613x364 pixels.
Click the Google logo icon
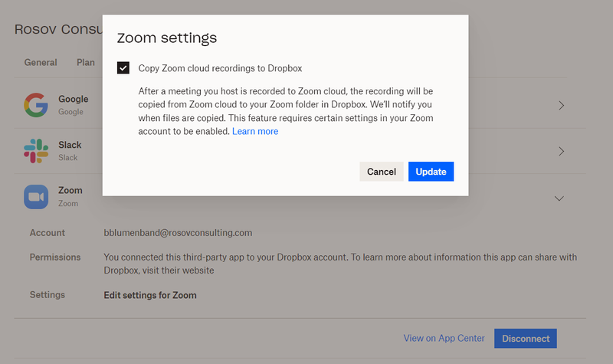(36, 105)
